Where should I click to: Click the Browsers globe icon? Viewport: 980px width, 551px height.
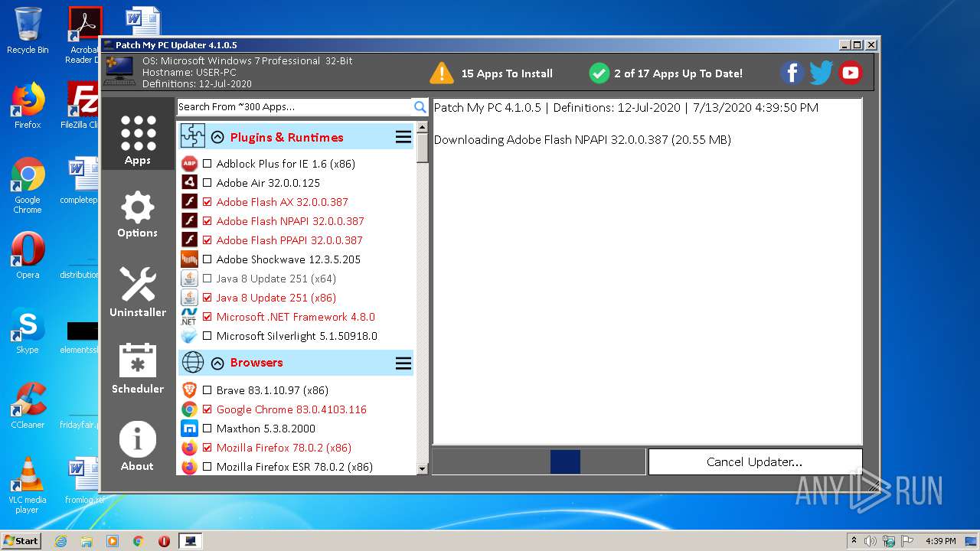point(193,362)
